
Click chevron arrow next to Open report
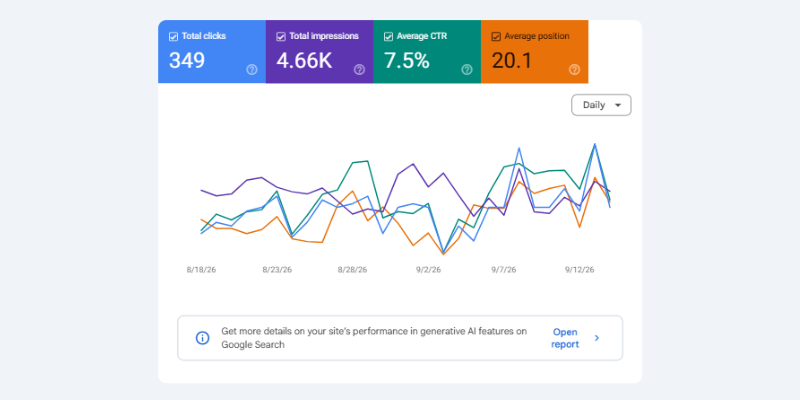pos(597,338)
